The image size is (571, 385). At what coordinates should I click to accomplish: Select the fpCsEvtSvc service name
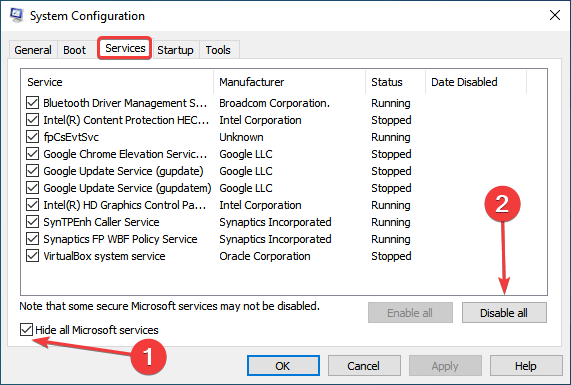(71, 137)
